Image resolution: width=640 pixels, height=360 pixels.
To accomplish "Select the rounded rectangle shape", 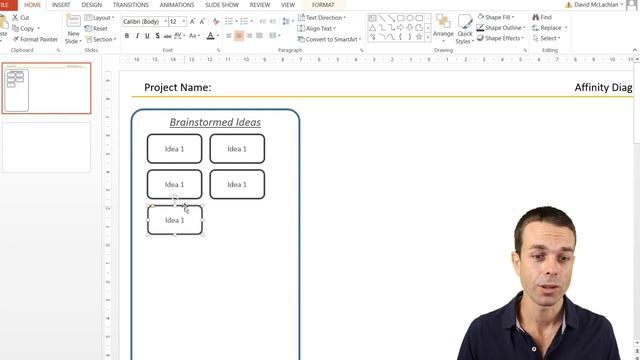I will [419, 18].
